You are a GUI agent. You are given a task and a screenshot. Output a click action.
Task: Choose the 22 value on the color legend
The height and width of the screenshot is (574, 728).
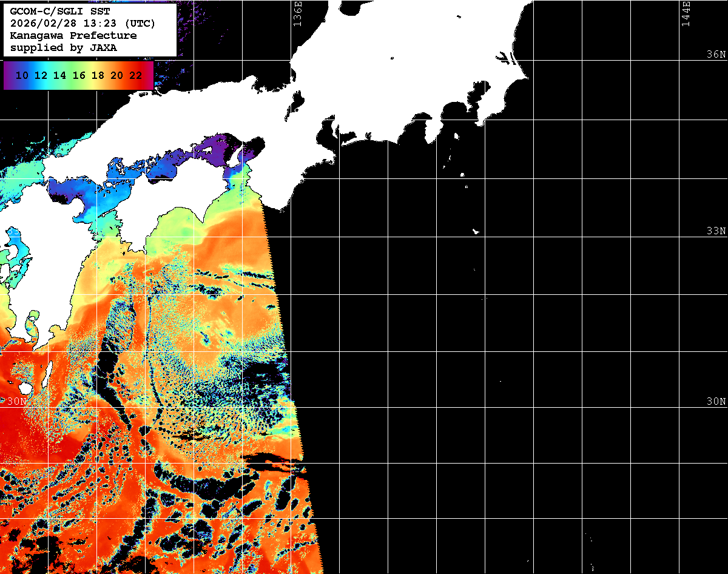(135, 76)
